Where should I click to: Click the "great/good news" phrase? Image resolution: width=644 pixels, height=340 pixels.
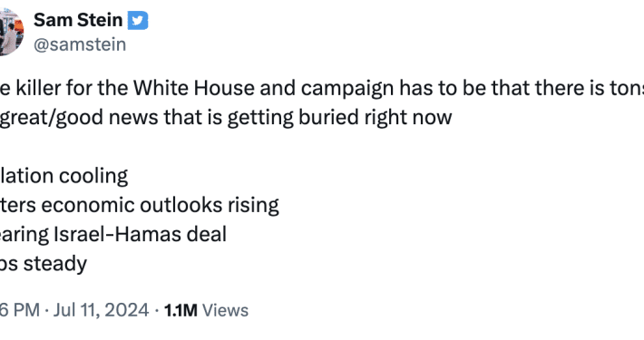coord(79,118)
